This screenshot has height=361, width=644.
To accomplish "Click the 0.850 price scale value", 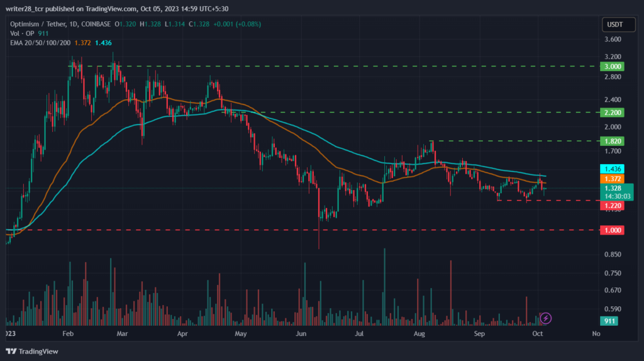I will 613,254.
